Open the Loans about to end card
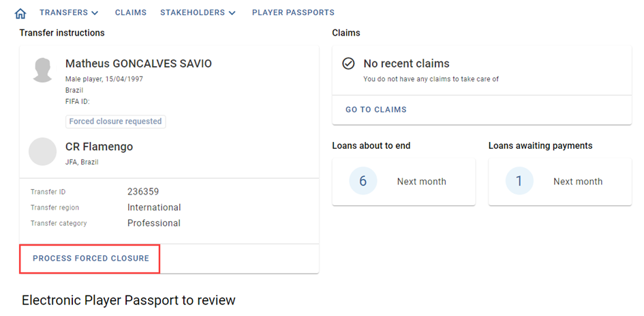The height and width of the screenshot is (316, 644). click(403, 182)
